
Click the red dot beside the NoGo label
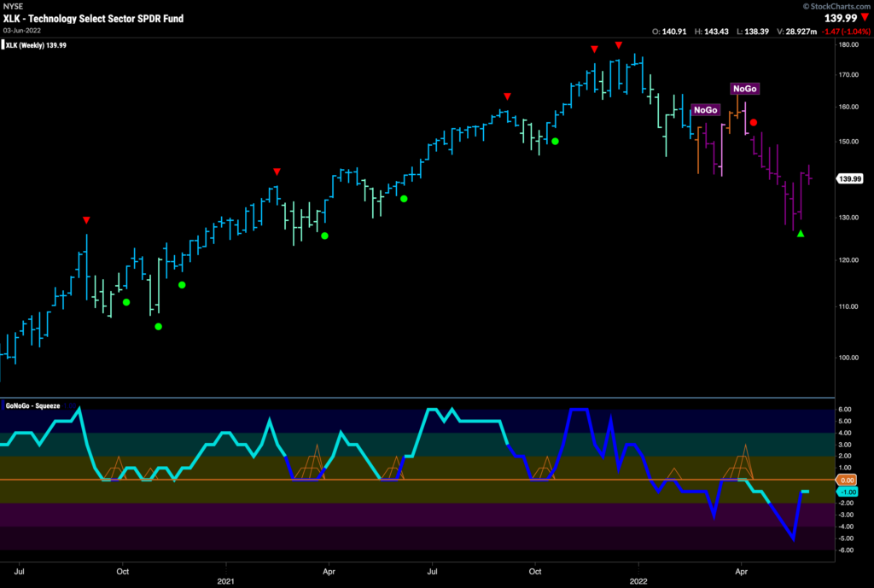[753, 122]
